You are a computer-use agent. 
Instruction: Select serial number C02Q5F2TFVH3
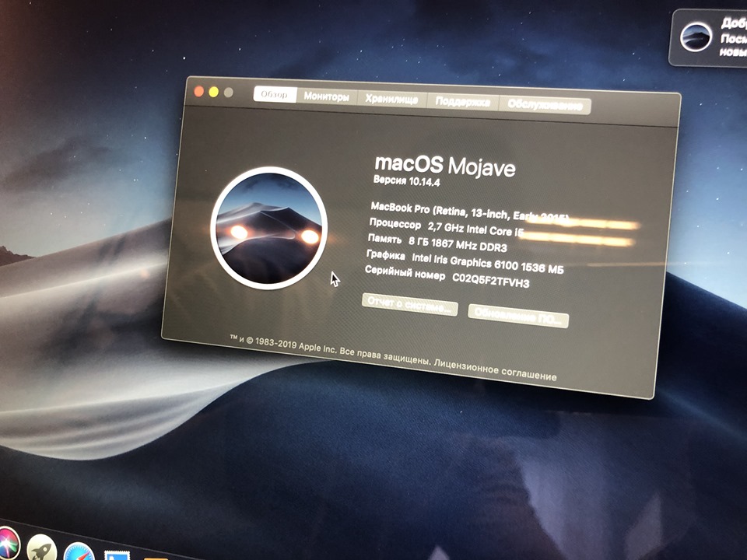coord(491,280)
